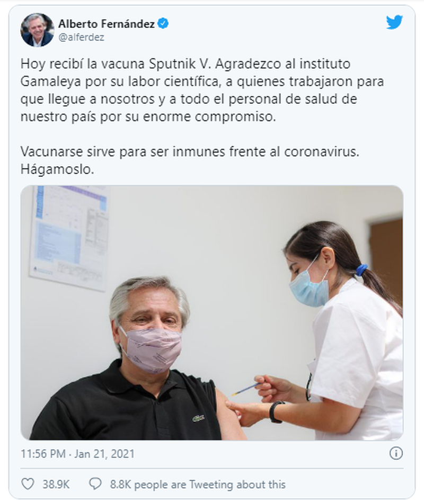Click the word 'Hágamoslo.' in the tweet
The width and height of the screenshot is (424, 504).
pyautogui.click(x=57, y=169)
